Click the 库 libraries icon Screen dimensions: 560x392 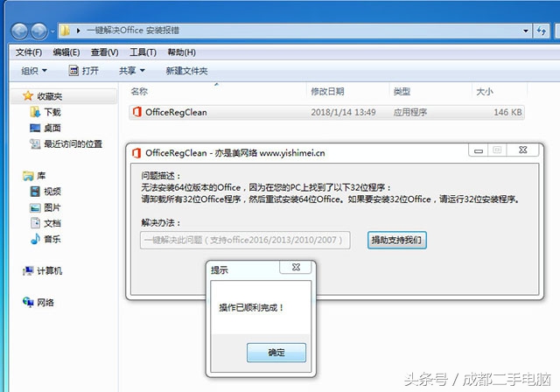(28, 175)
